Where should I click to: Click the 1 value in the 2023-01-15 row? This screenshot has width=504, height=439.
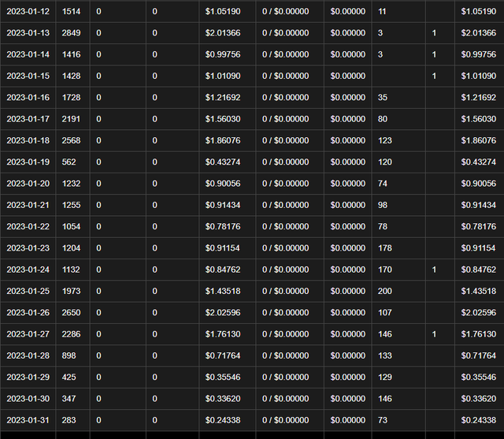(x=434, y=76)
